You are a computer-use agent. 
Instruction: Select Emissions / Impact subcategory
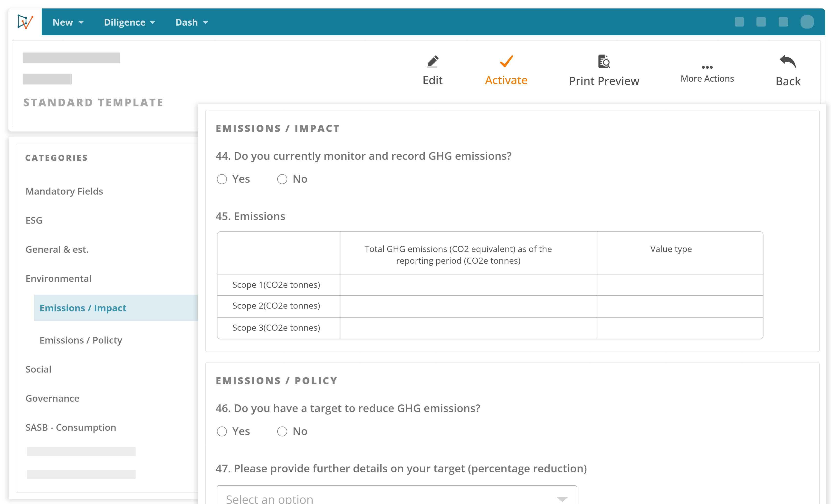coord(116,308)
